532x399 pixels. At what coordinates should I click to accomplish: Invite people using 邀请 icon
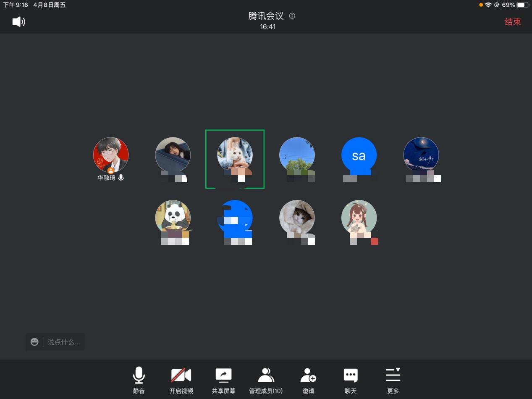pos(308,381)
